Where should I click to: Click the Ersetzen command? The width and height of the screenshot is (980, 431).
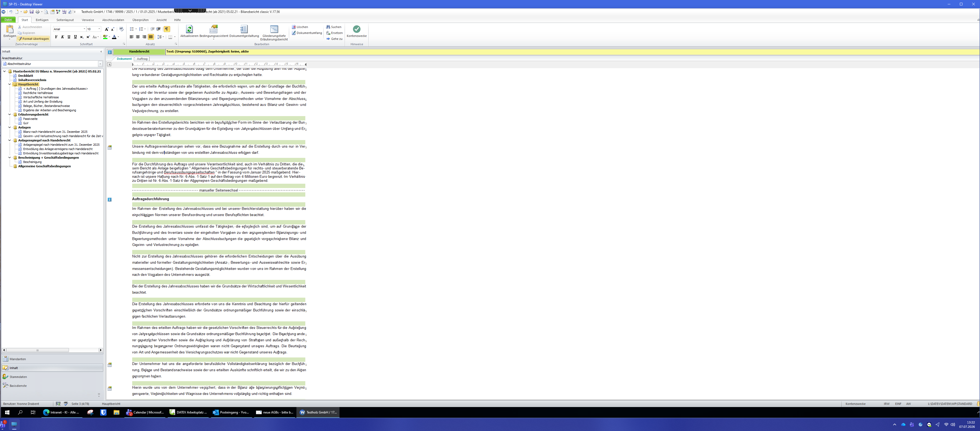[x=334, y=33]
